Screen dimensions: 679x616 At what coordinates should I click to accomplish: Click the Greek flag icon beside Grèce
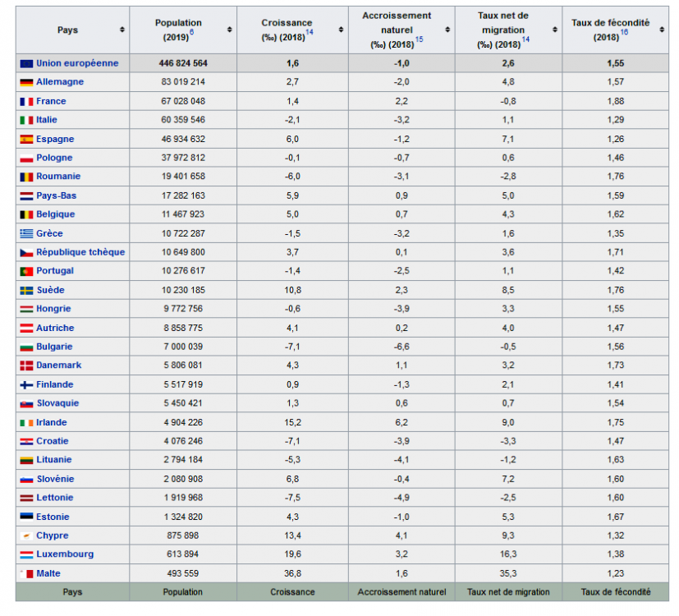point(26,233)
